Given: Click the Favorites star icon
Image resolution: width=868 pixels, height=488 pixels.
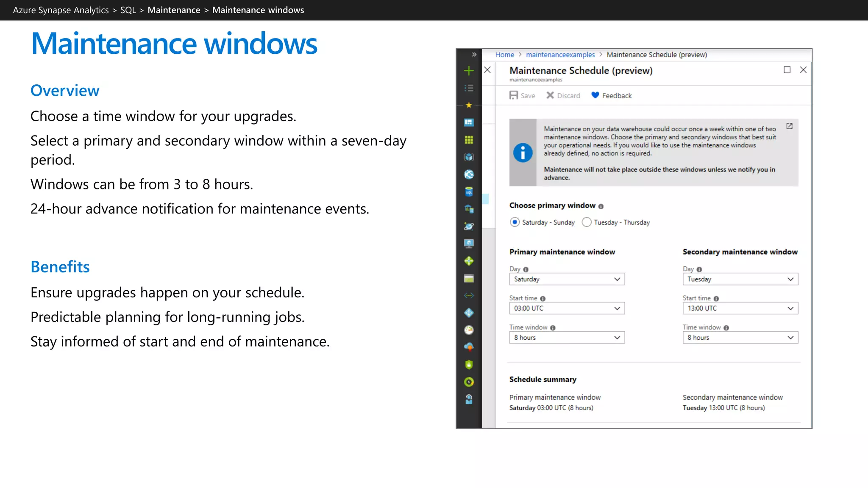Looking at the screenshot, I should click(x=469, y=105).
